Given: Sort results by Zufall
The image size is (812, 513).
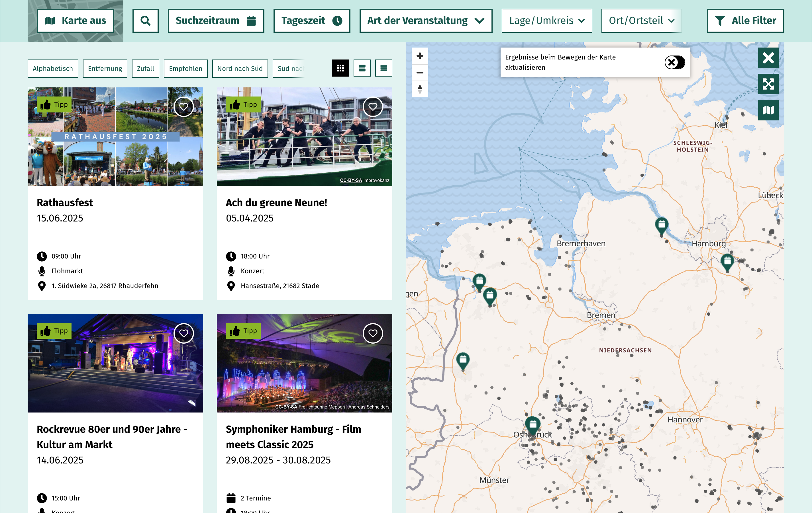Looking at the screenshot, I should click(145, 68).
